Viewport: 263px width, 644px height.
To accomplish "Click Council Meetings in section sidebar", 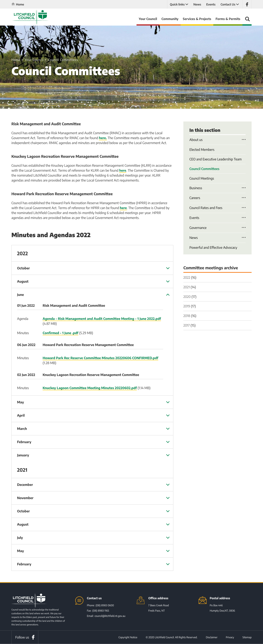I will (x=202, y=178).
